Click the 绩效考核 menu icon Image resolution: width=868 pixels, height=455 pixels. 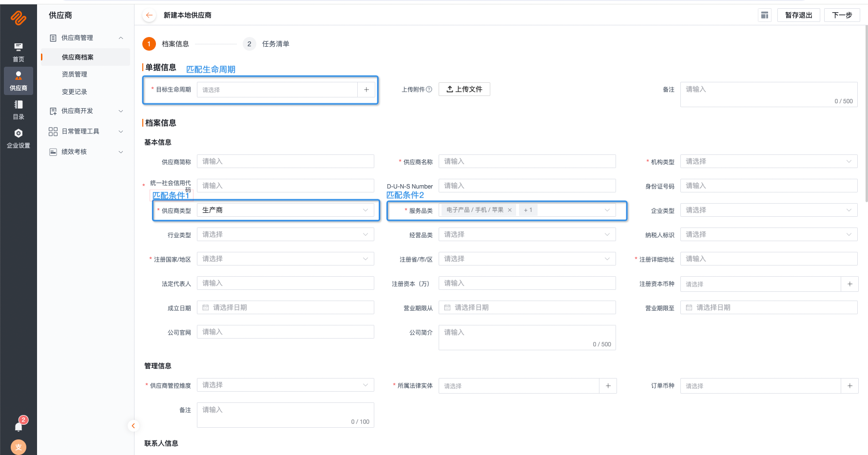click(53, 152)
